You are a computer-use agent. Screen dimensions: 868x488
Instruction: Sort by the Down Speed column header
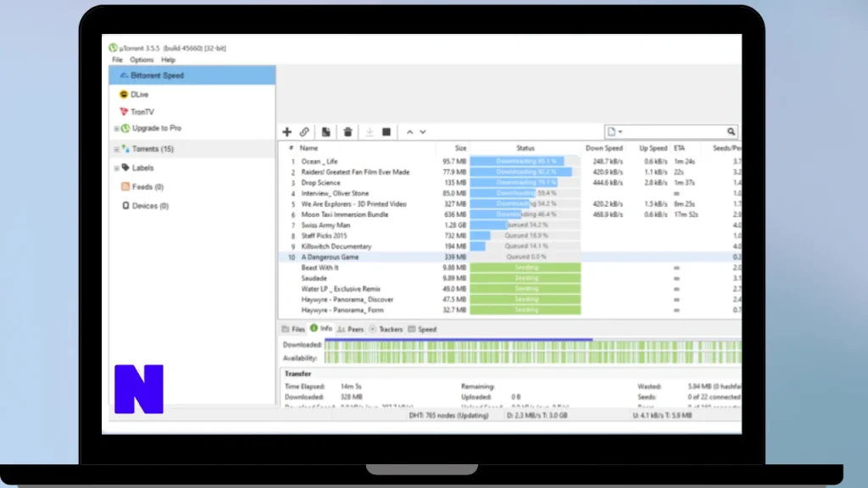coord(604,148)
